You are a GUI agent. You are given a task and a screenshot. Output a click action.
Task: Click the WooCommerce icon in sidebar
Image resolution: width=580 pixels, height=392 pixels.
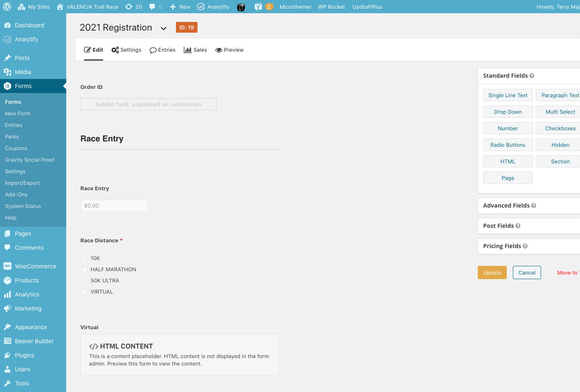point(7,266)
